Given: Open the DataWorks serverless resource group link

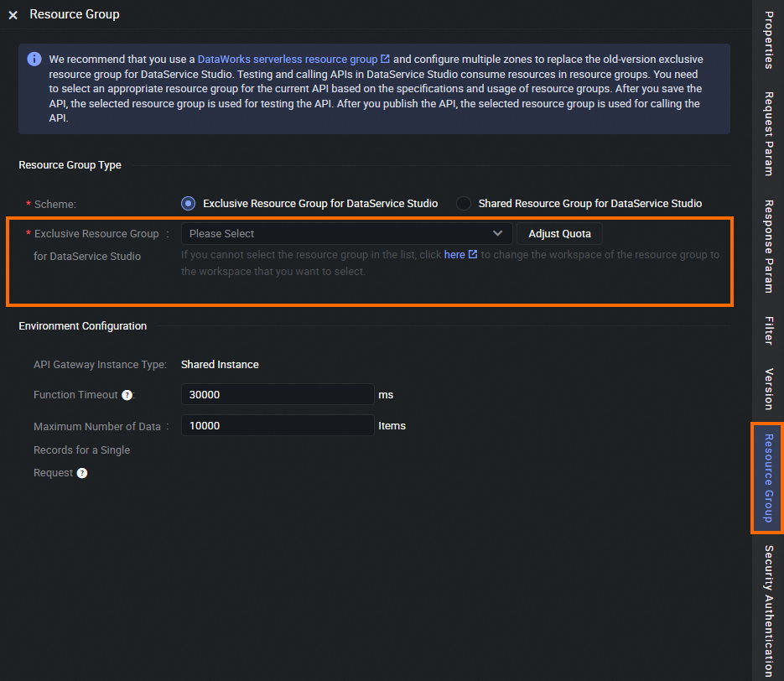Looking at the screenshot, I should (288, 59).
